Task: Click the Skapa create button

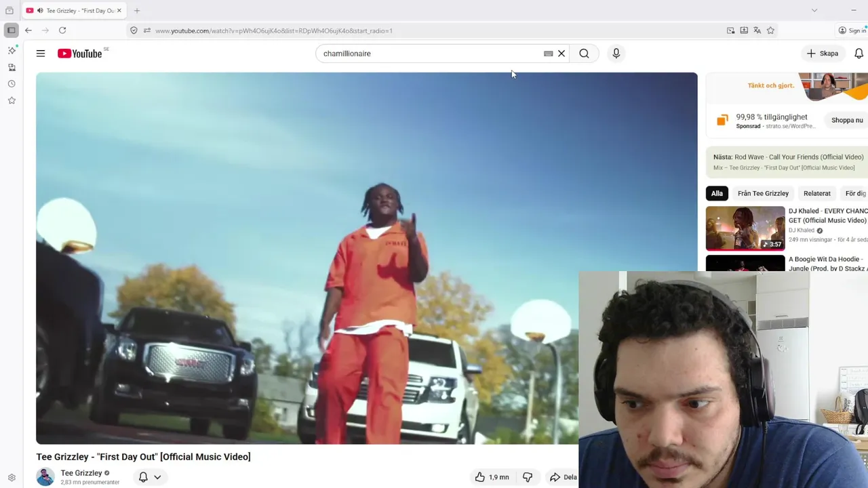Action: point(823,54)
